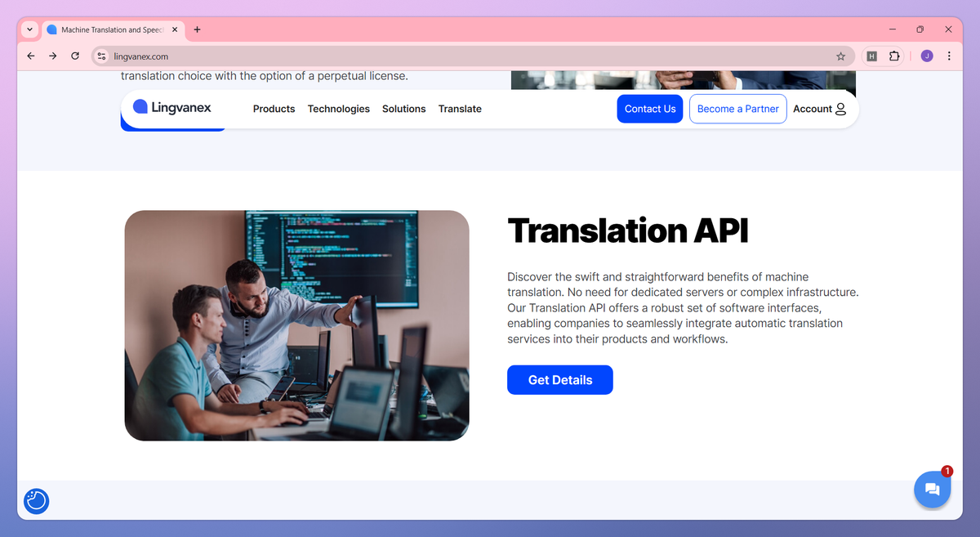Image resolution: width=980 pixels, height=537 pixels.
Task: Click the Contact Us button
Action: [x=650, y=109]
